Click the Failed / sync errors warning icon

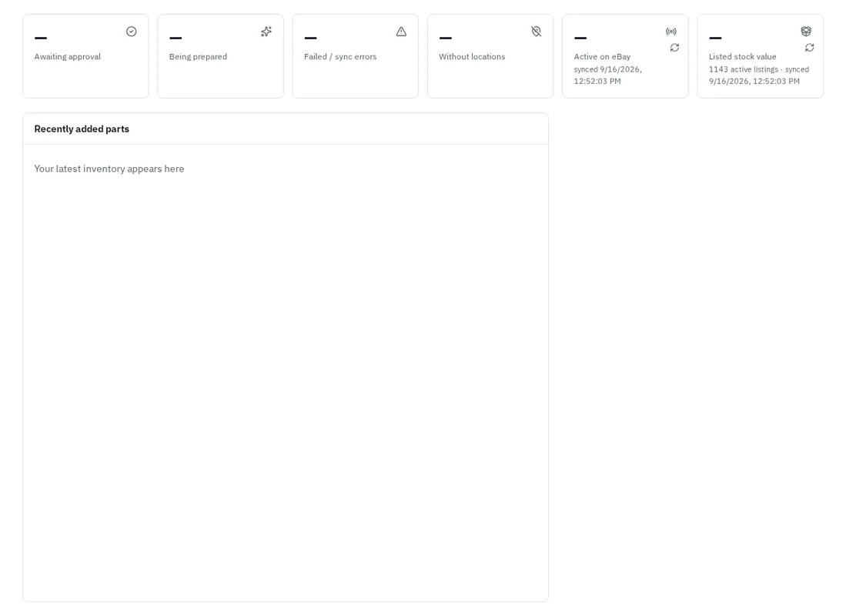(401, 32)
